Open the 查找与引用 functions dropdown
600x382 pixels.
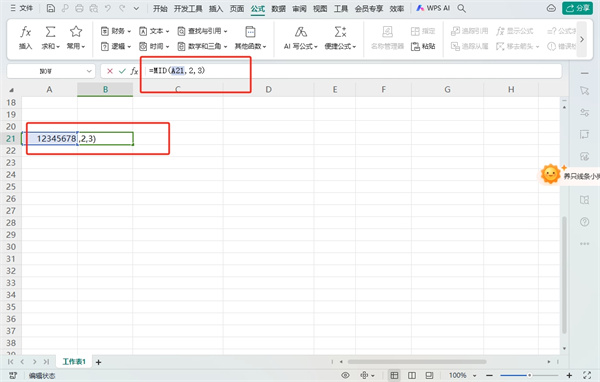click(202, 31)
